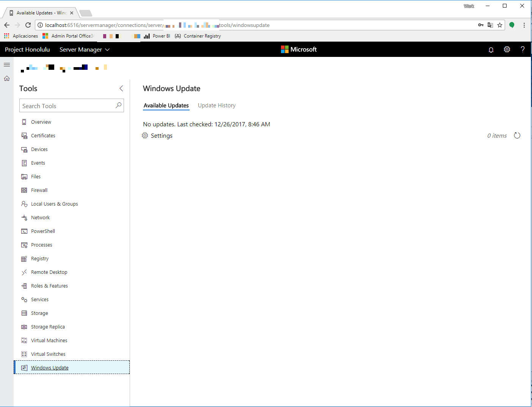The image size is (532, 407).
Task: Open the Chrome three-dot menu
Action: pos(524,25)
